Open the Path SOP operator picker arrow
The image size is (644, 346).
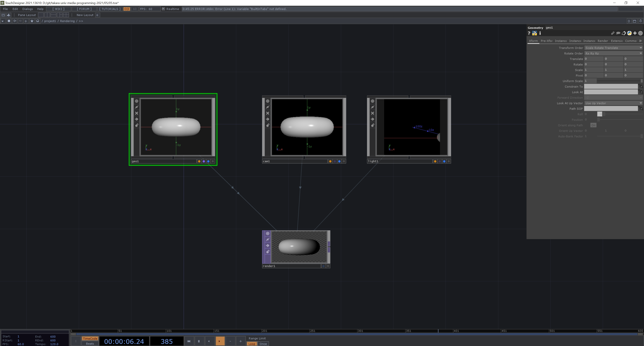click(x=640, y=108)
